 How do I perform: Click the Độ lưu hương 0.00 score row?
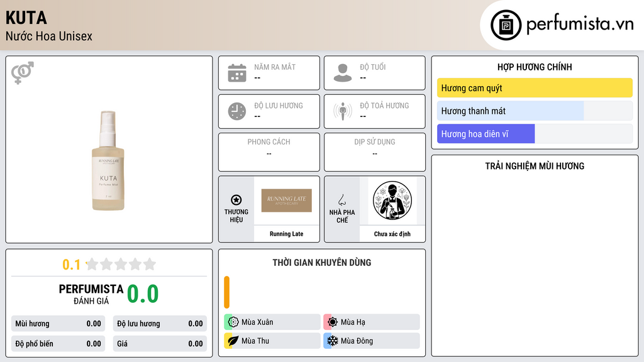click(x=160, y=324)
